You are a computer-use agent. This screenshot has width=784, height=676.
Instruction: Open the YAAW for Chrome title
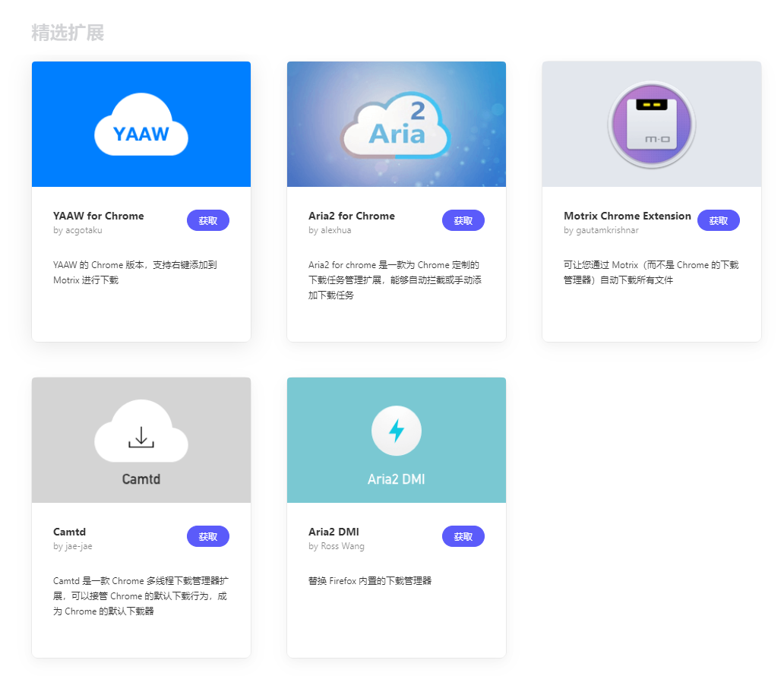[99, 216]
